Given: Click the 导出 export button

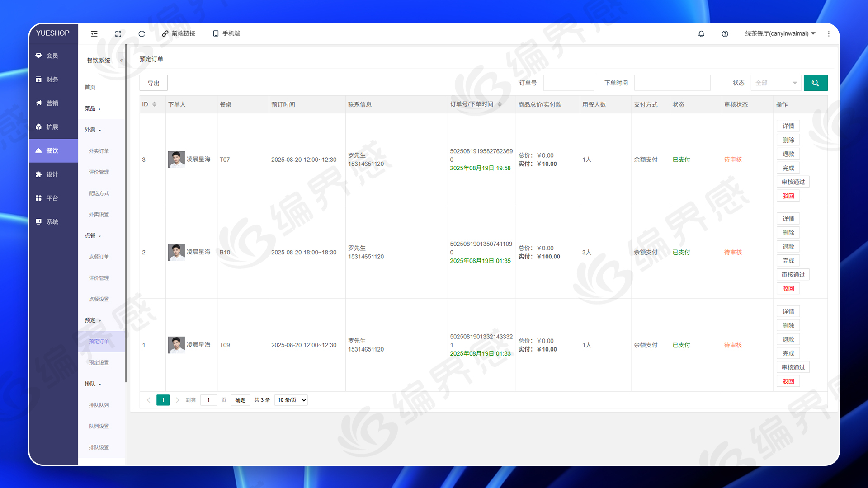Looking at the screenshot, I should [153, 83].
